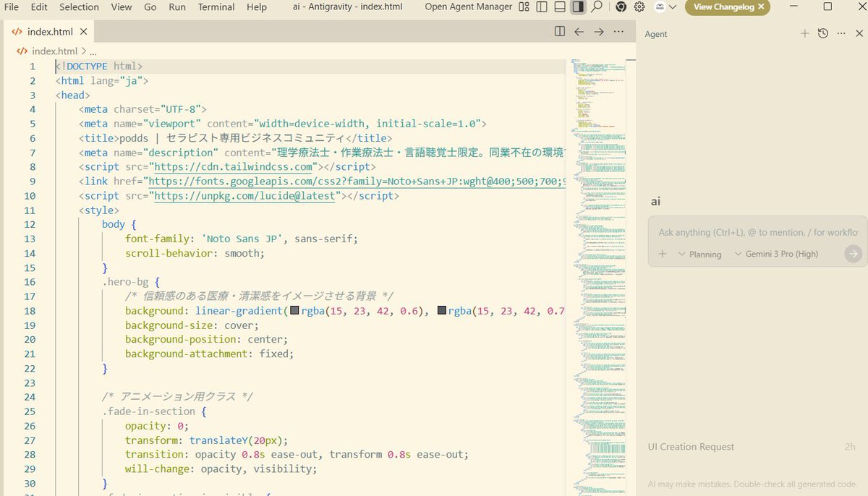
Task: Expand the account dropdown chevron
Action: [673, 7]
